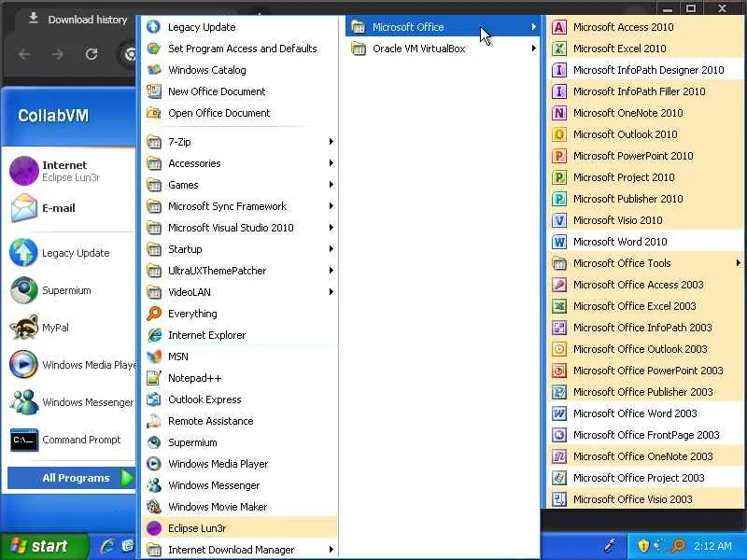Open Microsoft Office InfoPath 2003
Viewport: 747px width, 560px height.
(x=644, y=328)
